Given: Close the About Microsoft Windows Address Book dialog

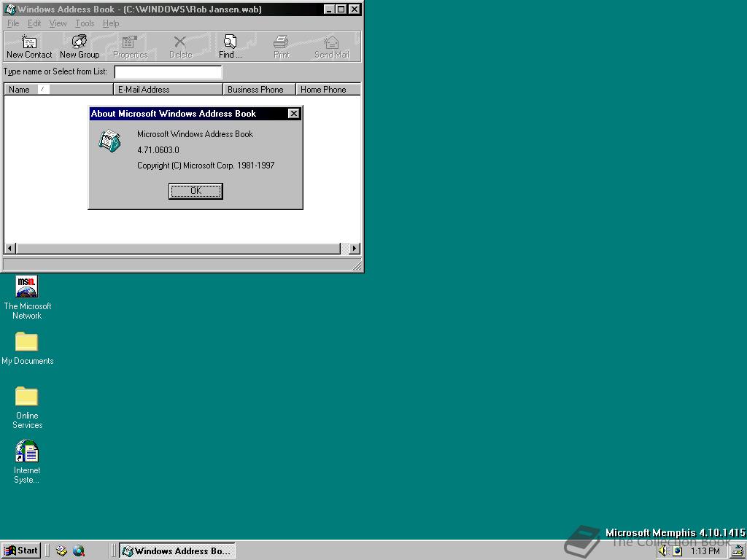Looking at the screenshot, I should point(293,113).
